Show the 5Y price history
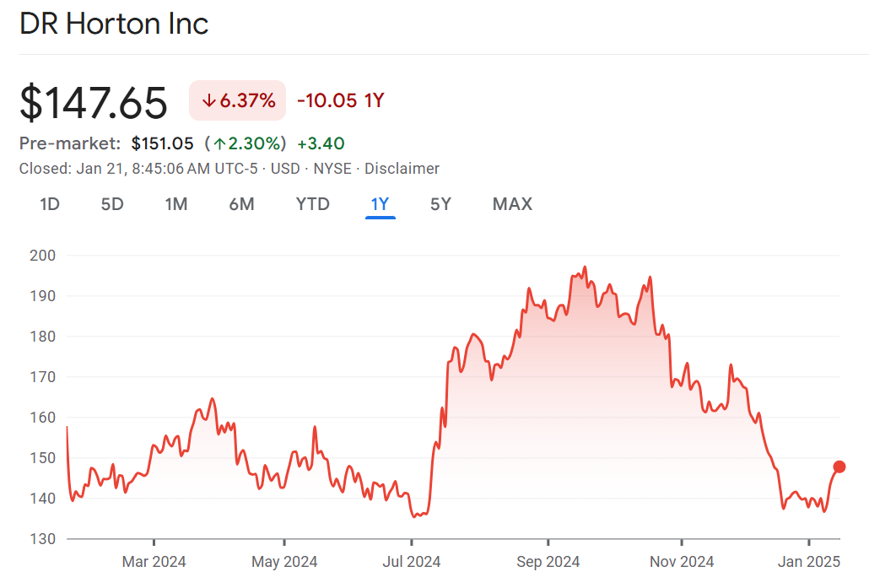The height and width of the screenshot is (588, 869). pos(440,204)
